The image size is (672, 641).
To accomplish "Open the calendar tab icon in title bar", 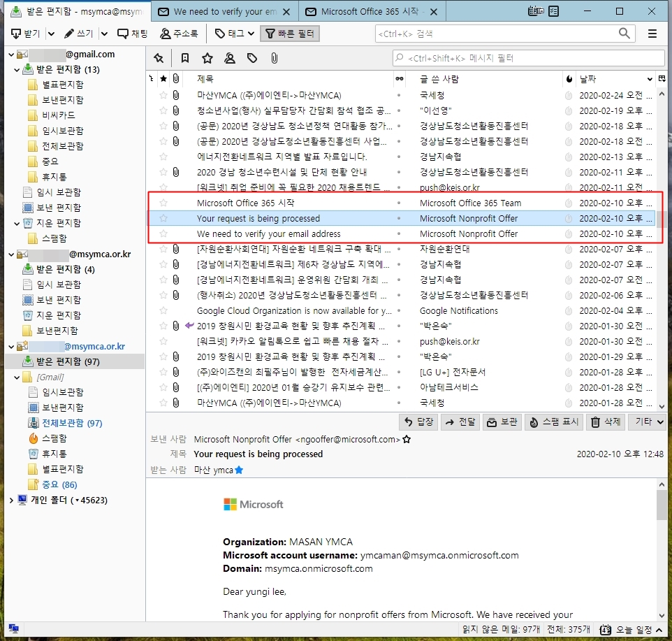I will (x=536, y=11).
